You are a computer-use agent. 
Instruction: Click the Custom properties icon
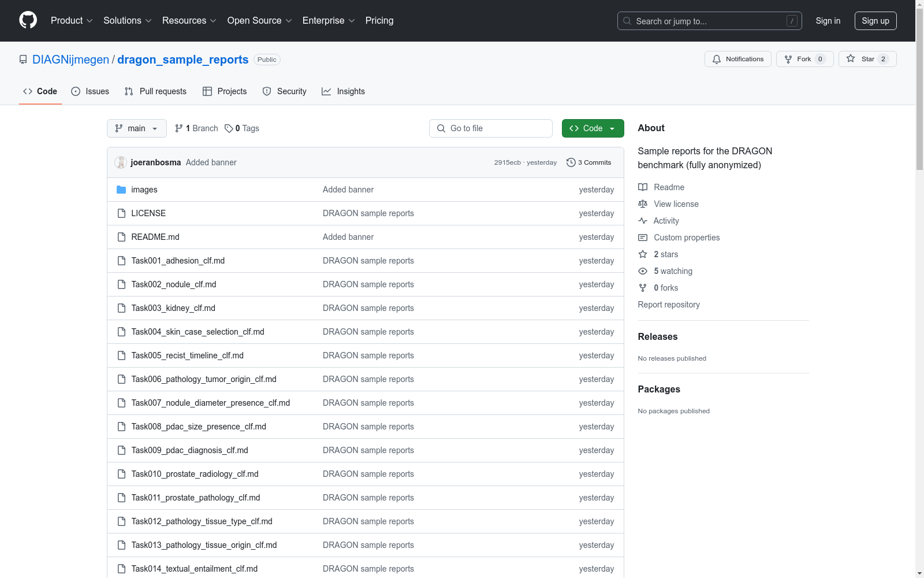coord(643,238)
